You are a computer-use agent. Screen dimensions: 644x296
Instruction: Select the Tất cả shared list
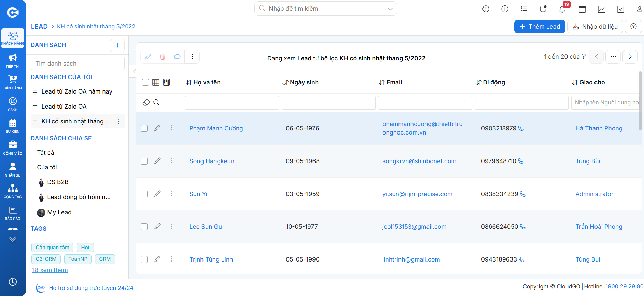46,153
